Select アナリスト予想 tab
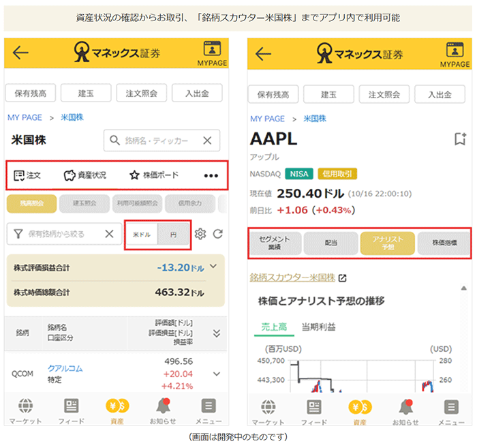 [388, 243]
